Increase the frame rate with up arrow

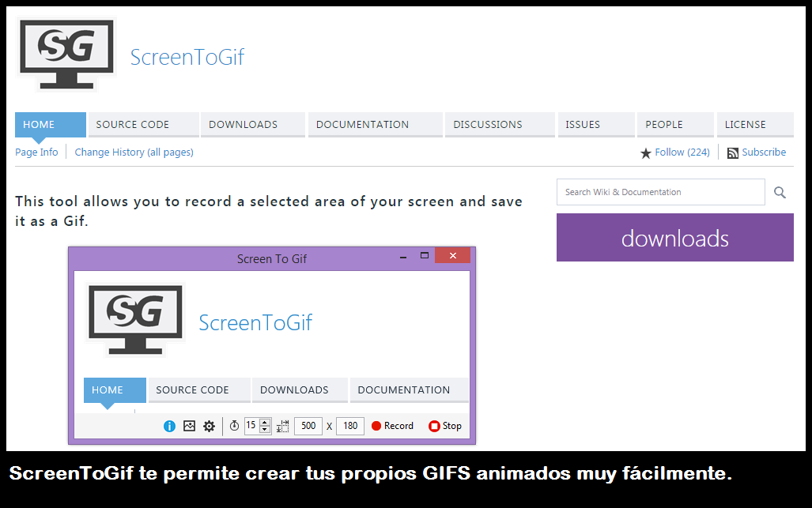(265, 422)
